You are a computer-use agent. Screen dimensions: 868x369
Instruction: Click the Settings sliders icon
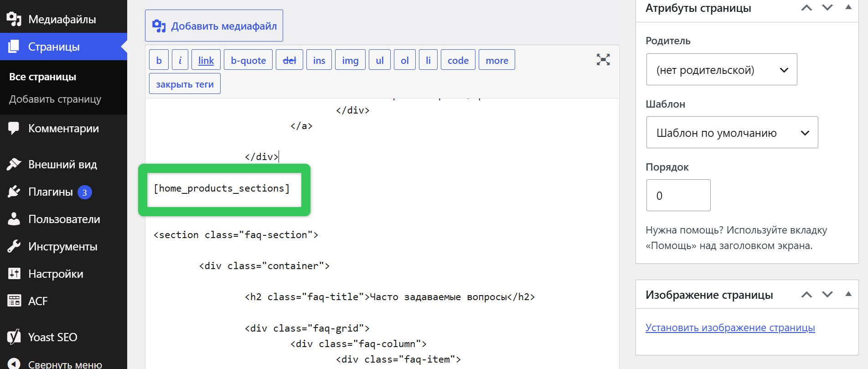[14, 274]
